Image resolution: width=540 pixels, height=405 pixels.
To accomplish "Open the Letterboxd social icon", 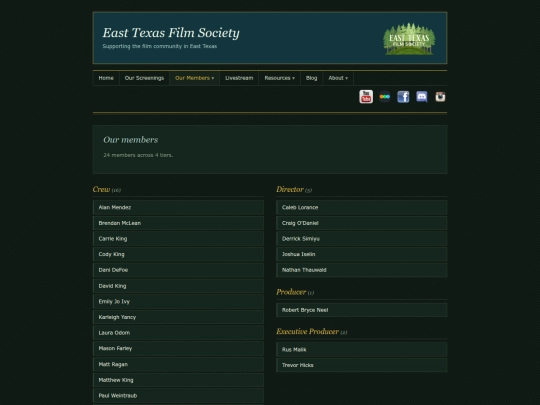I will point(385,97).
